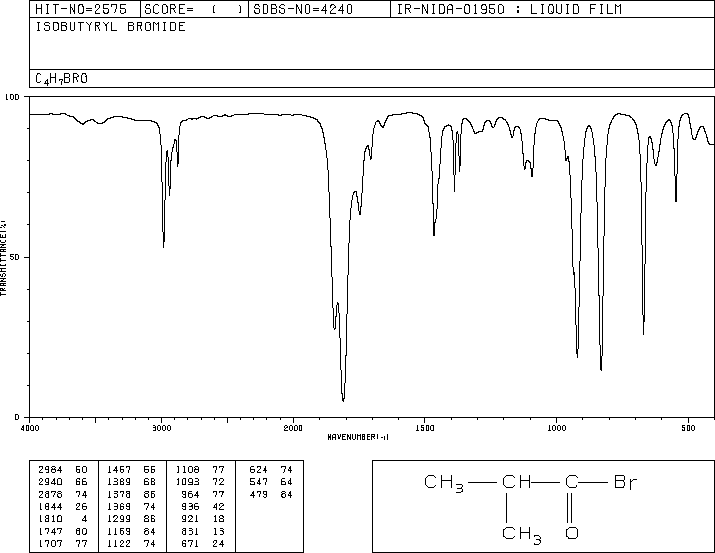Select peak table entry 1378
This screenshot has width=715, height=553.
point(119,494)
